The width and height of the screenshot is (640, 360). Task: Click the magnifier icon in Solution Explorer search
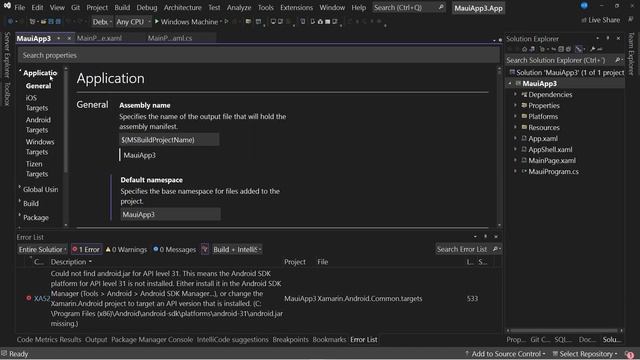(x=618, y=60)
